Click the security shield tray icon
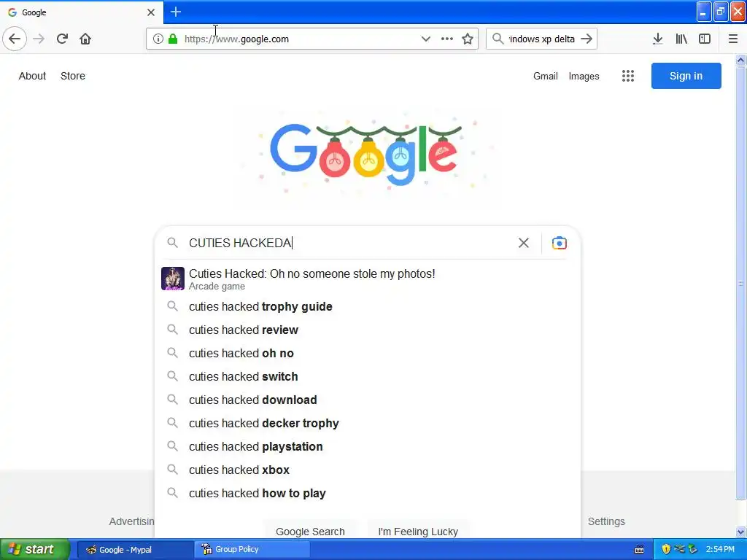The image size is (747, 560). 666,550
